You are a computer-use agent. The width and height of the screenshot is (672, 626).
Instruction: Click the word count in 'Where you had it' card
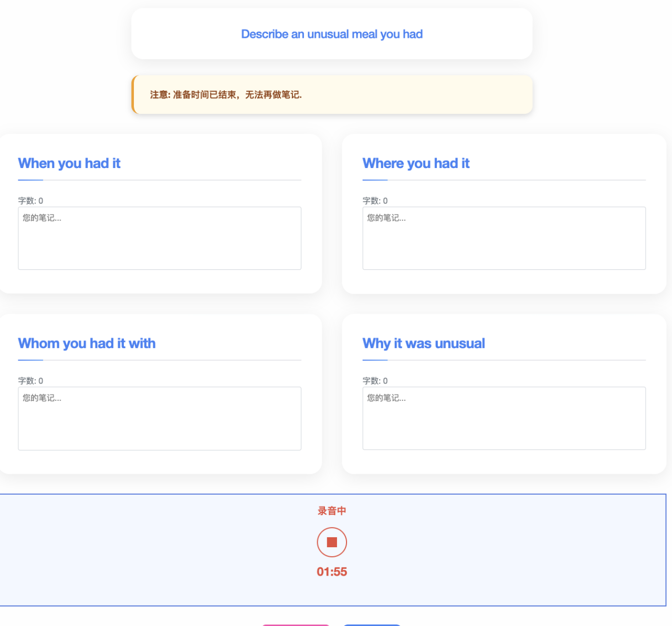375,201
